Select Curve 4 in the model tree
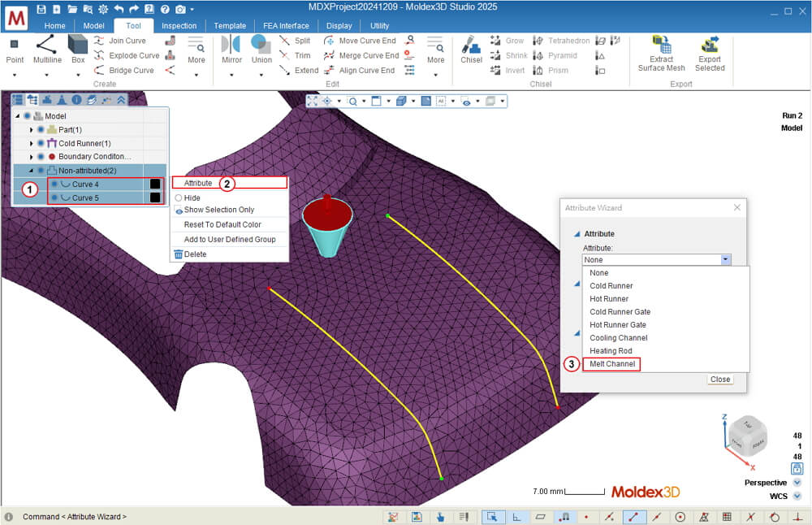This screenshot has height=525, width=812. point(85,184)
